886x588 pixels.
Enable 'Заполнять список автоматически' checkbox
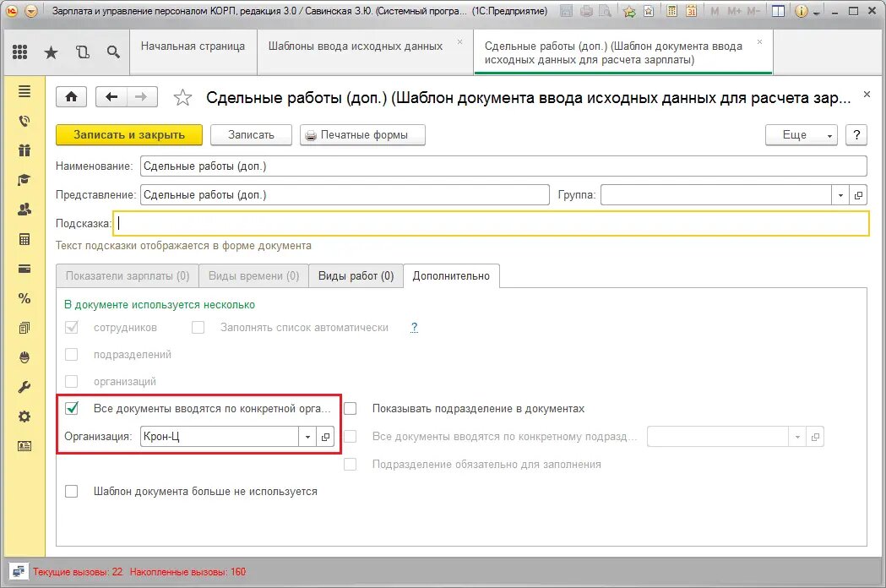[x=198, y=327]
